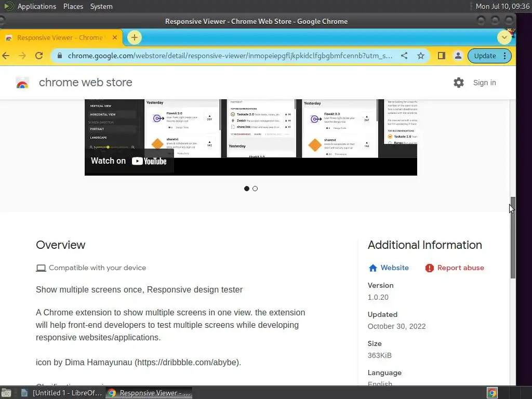Screen dimensions: 532x399
Task: Bookmark this page with the star icon
Action: click(421, 56)
